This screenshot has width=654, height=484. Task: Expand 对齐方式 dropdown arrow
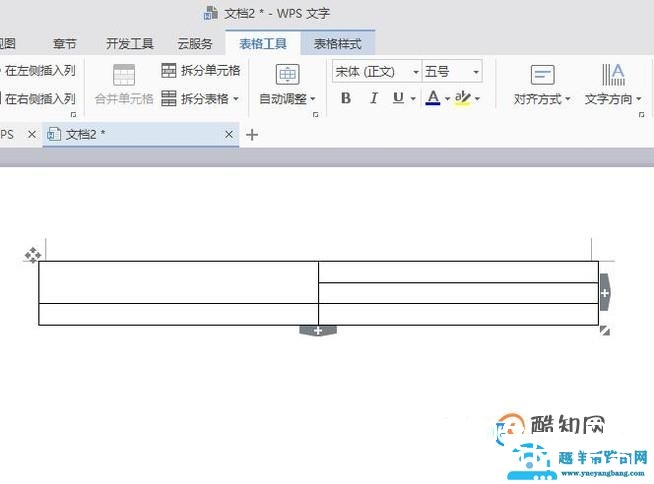pyautogui.click(x=567, y=99)
